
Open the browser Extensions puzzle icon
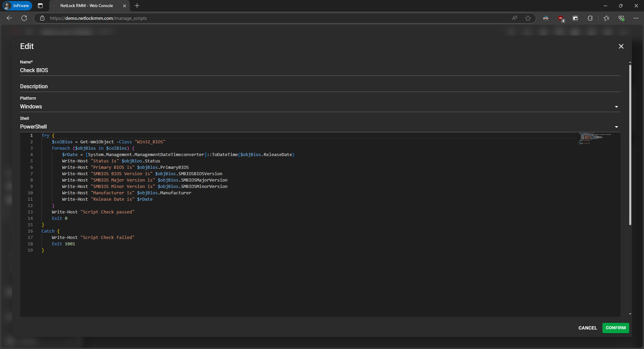(x=590, y=18)
